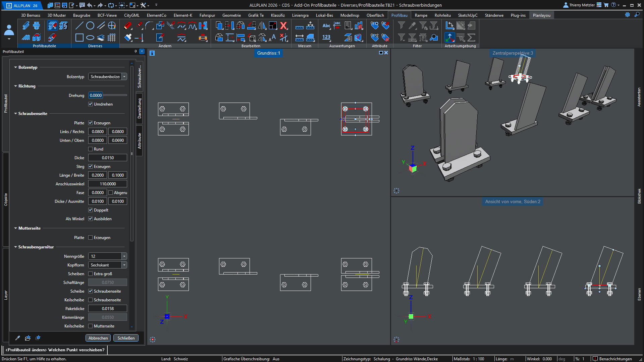Image resolution: width=644 pixels, height=362 pixels.
Task: Click the Drehung slider track
Action: pyautogui.click(x=115, y=96)
